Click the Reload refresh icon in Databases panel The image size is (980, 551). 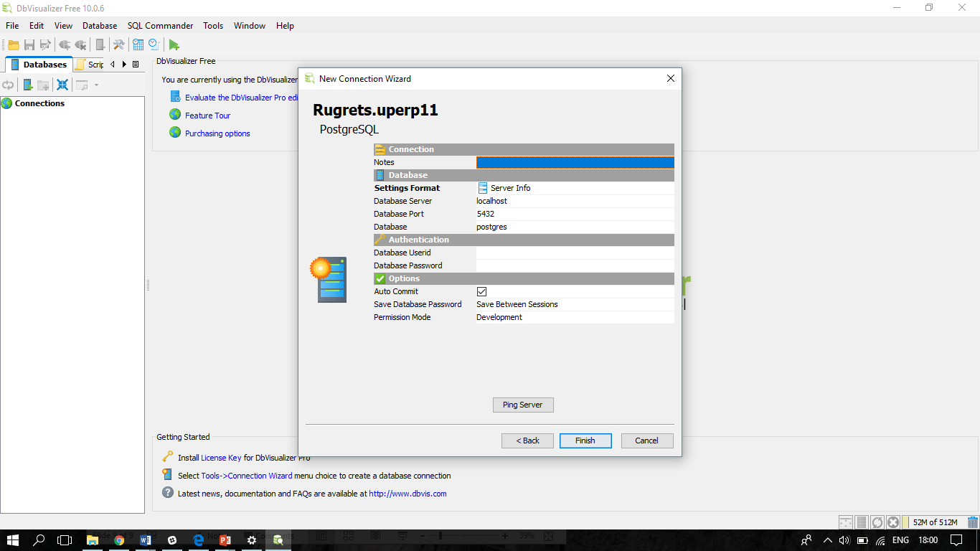pos(8,85)
